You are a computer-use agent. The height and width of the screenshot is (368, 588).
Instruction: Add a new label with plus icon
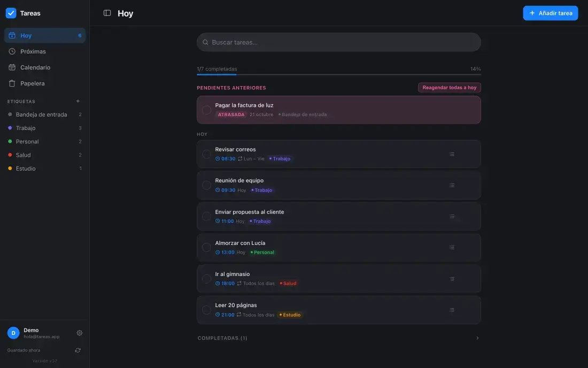pos(78,101)
